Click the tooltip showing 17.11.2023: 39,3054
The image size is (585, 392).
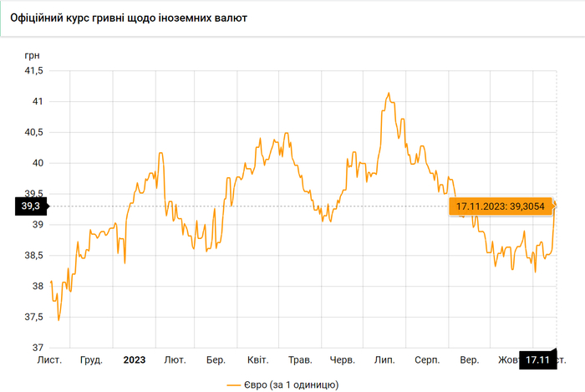(501, 206)
